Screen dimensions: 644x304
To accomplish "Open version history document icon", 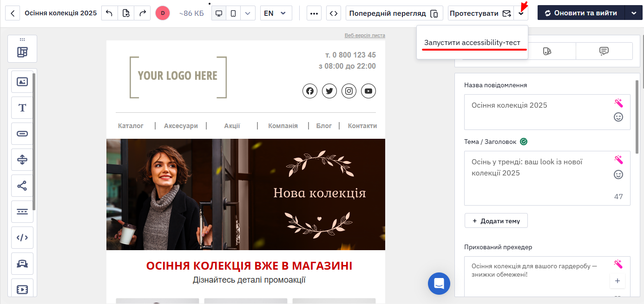I will [125, 13].
